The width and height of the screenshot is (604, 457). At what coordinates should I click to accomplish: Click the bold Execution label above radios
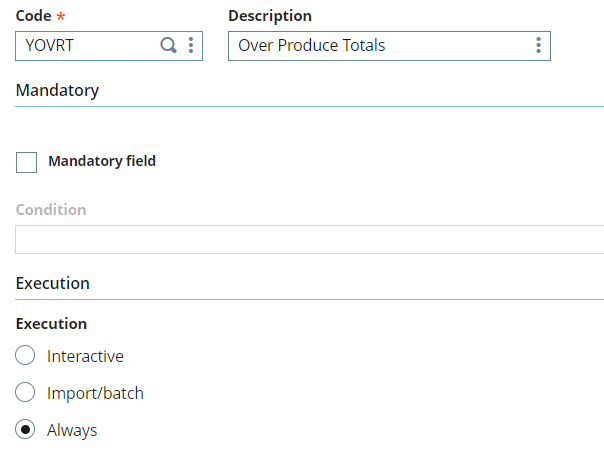click(x=51, y=324)
